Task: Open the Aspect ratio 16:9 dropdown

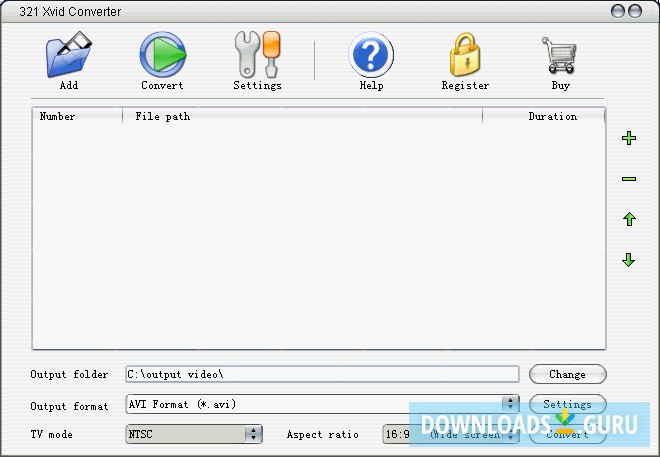Action: (x=451, y=434)
